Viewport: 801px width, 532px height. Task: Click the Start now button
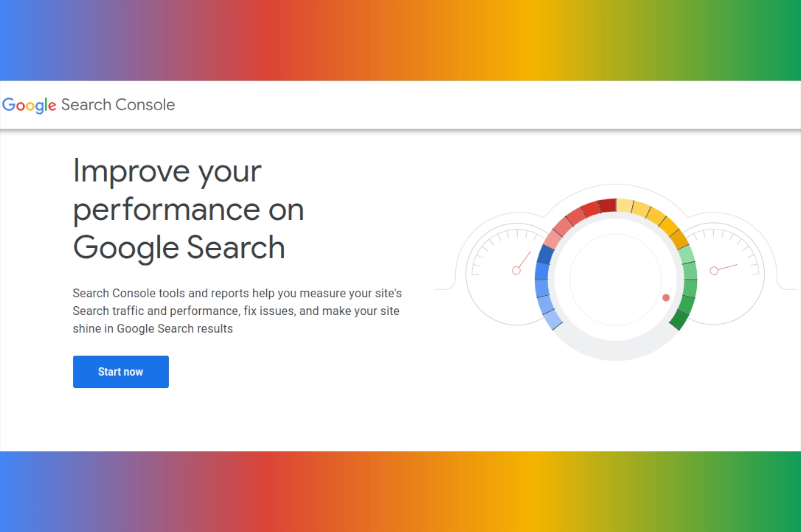(x=121, y=371)
